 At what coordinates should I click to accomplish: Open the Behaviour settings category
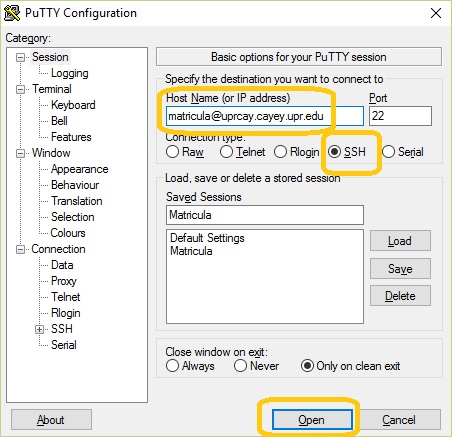pyautogui.click(x=75, y=185)
